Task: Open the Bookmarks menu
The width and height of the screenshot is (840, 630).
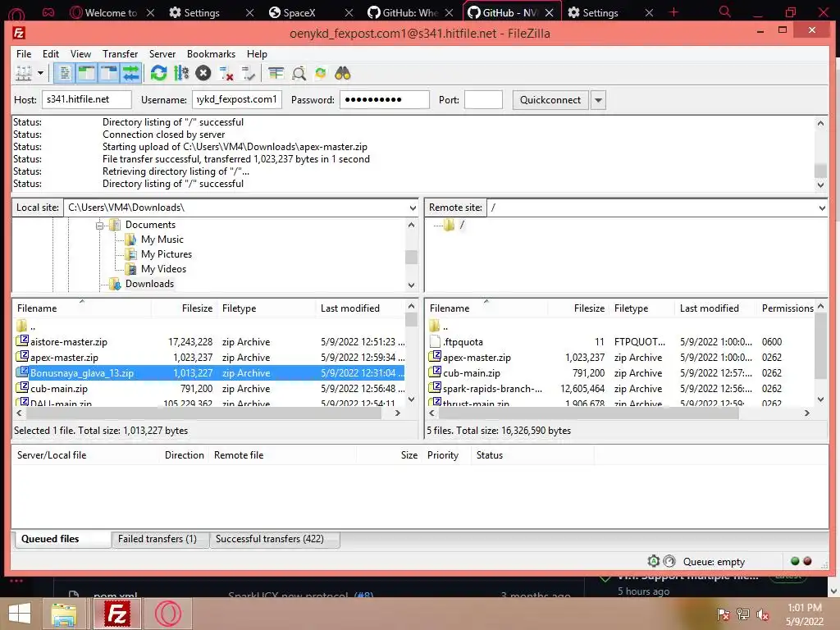Action: tap(211, 54)
